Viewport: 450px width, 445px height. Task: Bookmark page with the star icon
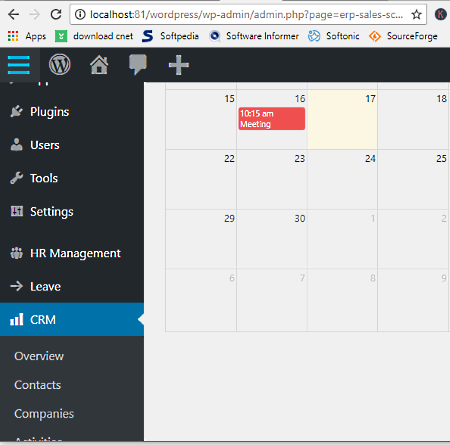pos(416,14)
